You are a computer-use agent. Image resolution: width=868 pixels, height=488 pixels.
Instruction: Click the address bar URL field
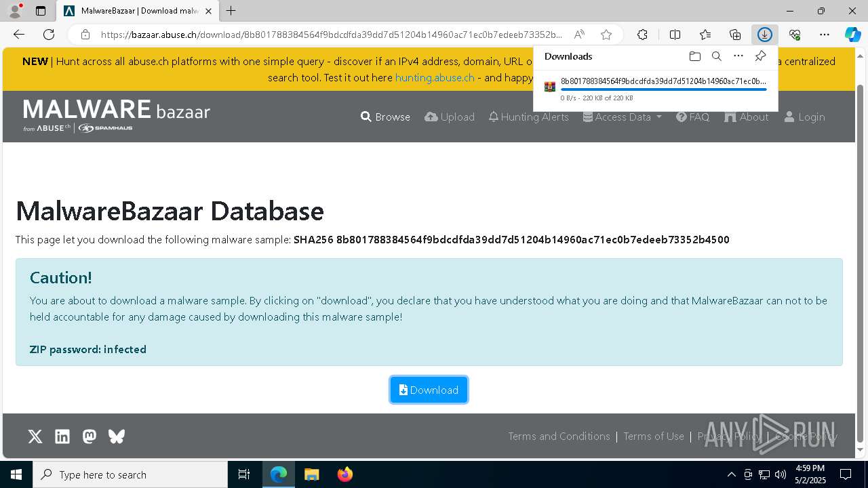(332, 35)
